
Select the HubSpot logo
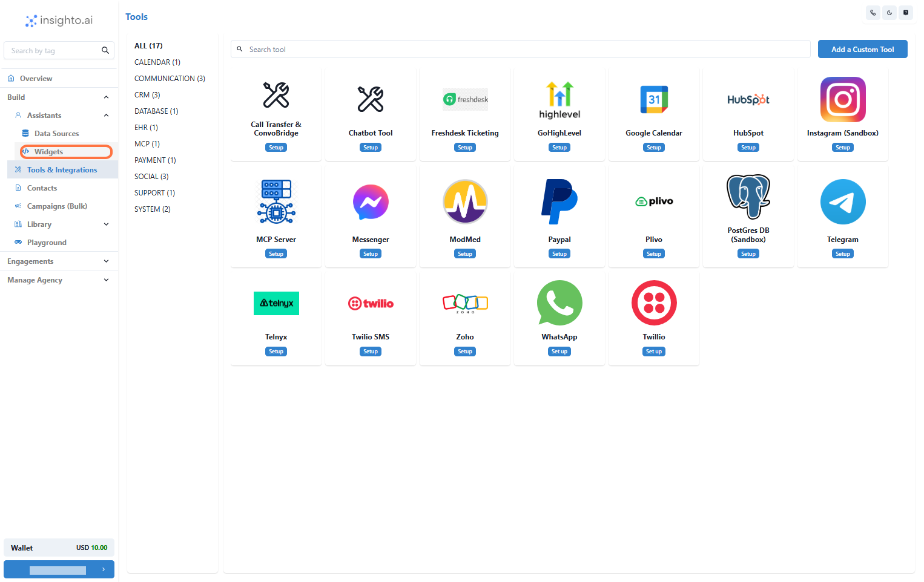tap(748, 100)
